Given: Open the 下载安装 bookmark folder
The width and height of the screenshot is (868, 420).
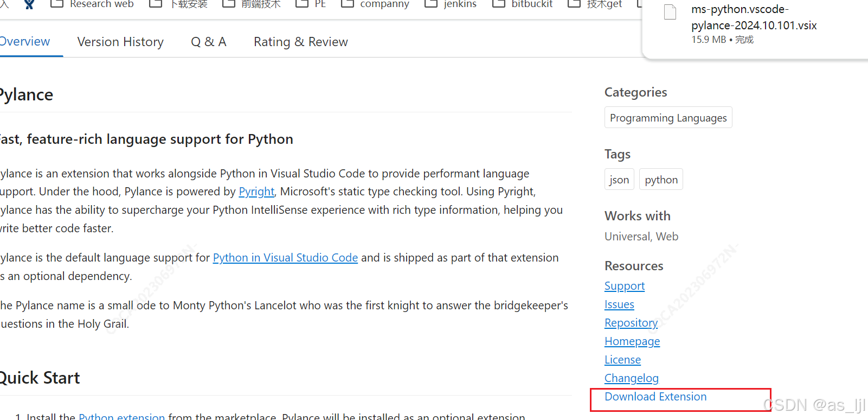Looking at the screenshot, I should tap(178, 4).
